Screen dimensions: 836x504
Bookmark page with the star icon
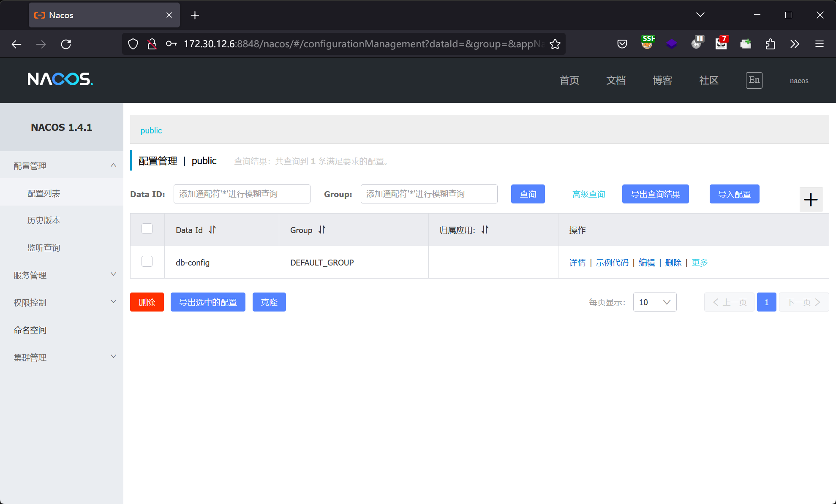(555, 44)
